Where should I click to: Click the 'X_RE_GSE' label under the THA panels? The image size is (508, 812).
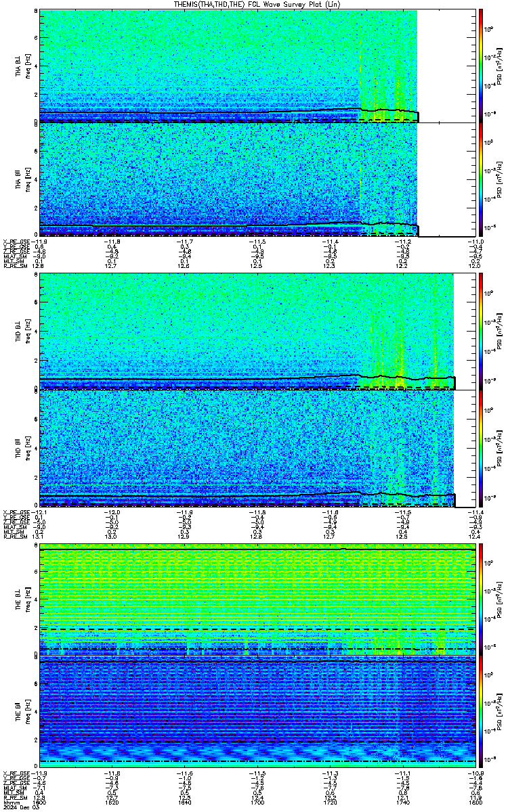click(17, 242)
